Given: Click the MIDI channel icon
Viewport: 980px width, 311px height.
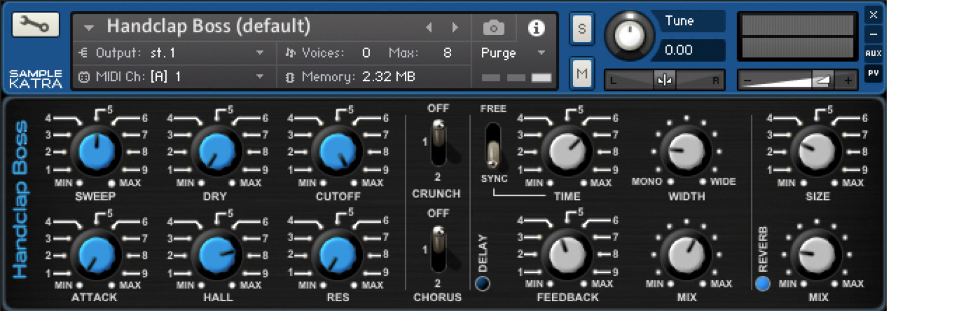Looking at the screenshot, I should point(84,77).
